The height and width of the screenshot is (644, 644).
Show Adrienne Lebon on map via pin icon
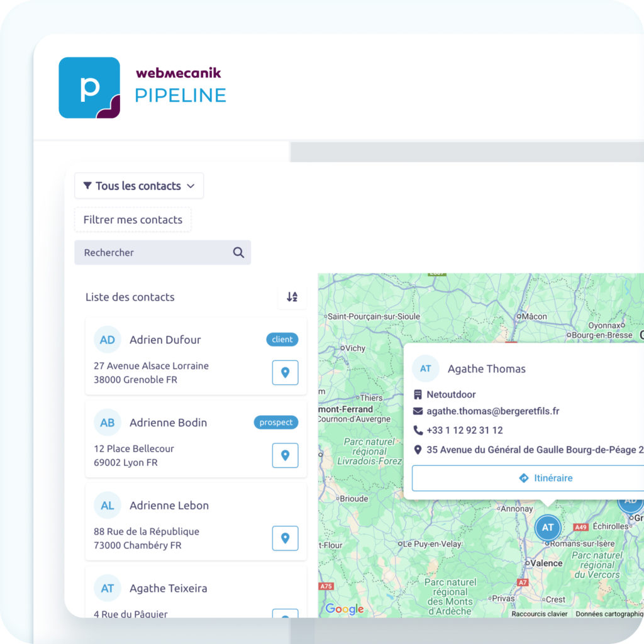[x=285, y=538]
